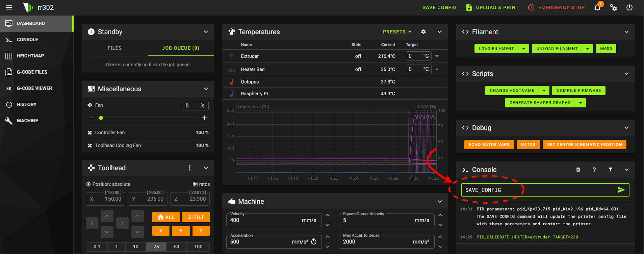Open UNLOAD FILAMENT dropdown arrow
The height and width of the screenshot is (254, 644).
[588, 49]
